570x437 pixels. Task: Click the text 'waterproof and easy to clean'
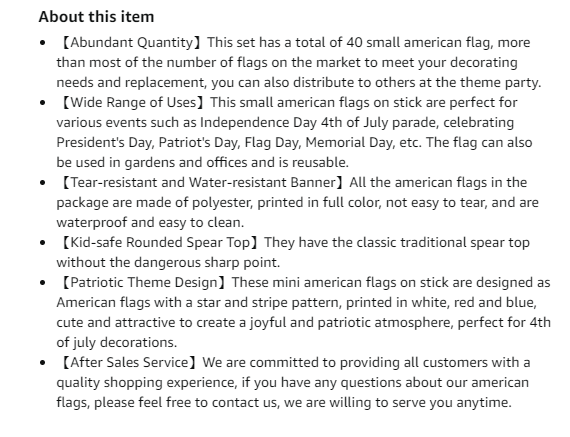click(x=148, y=222)
